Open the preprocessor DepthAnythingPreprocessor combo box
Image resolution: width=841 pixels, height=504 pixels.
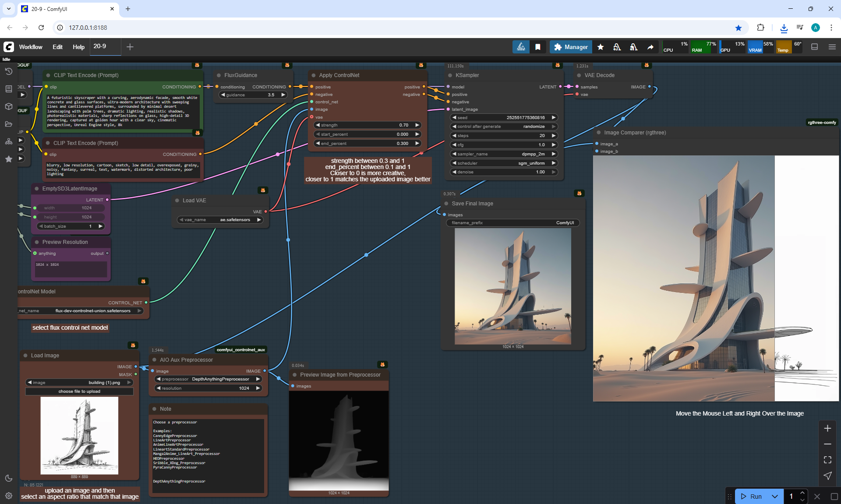[x=208, y=379]
